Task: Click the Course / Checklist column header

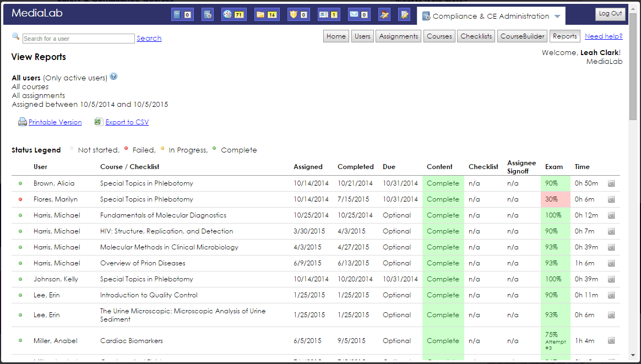Action: pos(130,167)
